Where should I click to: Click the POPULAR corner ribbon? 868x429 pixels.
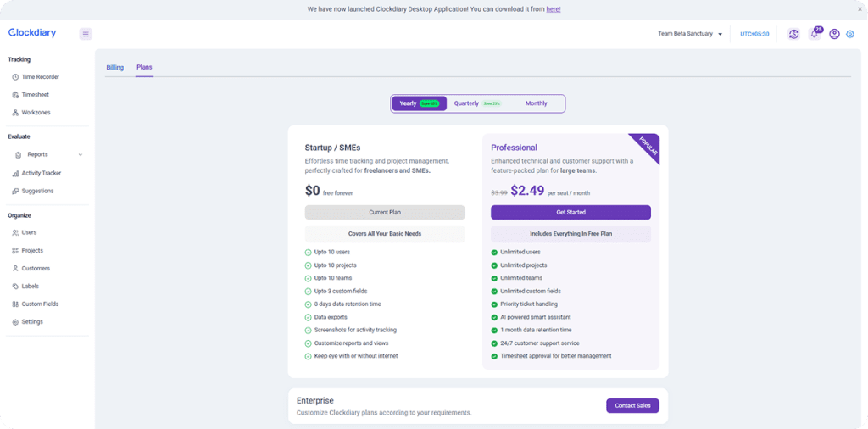[648, 145]
